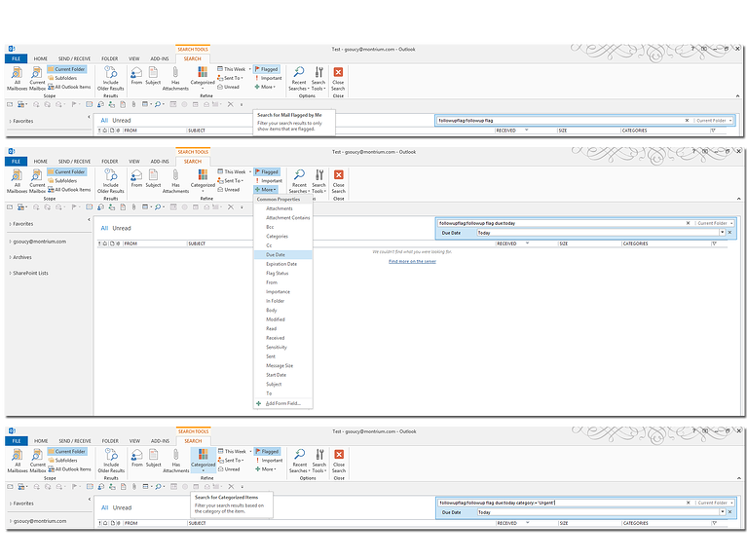Open VIEW tab in bottom Outlook window
747x560 pixels.
click(x=134, y=441)
